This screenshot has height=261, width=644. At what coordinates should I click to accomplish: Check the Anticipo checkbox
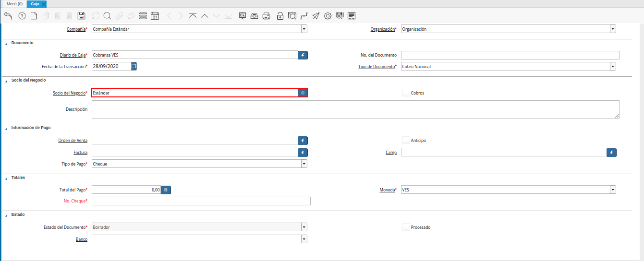(406, 141)
